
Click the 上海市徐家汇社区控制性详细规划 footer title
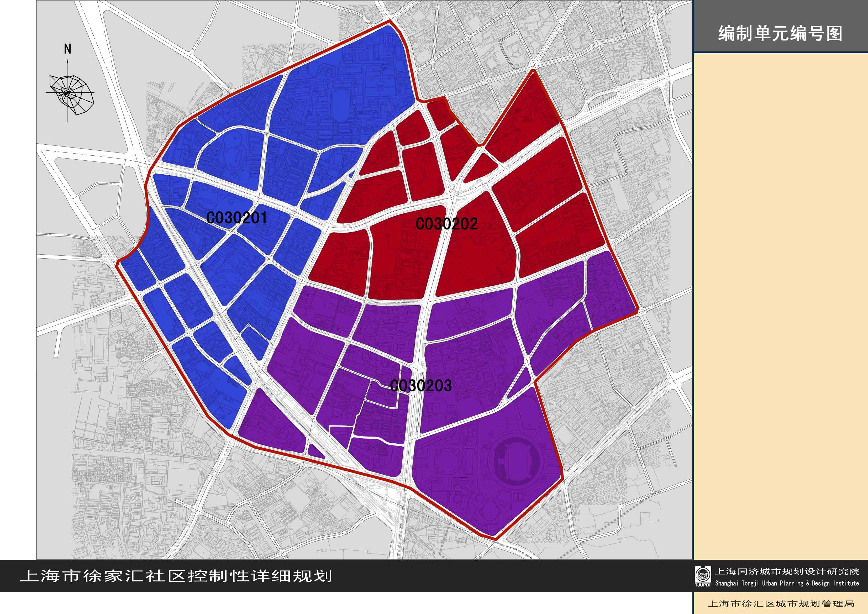coord(176,576)
